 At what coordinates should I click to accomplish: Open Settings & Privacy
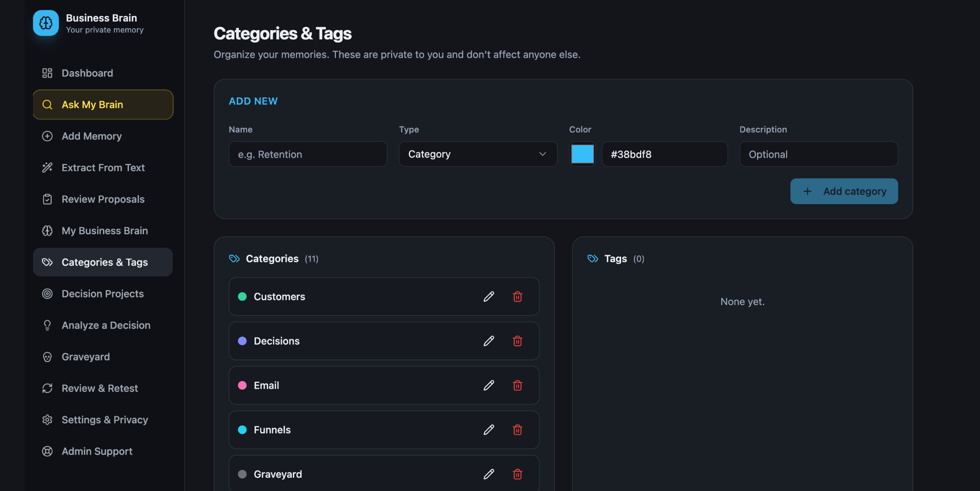[x=103, y=420]
